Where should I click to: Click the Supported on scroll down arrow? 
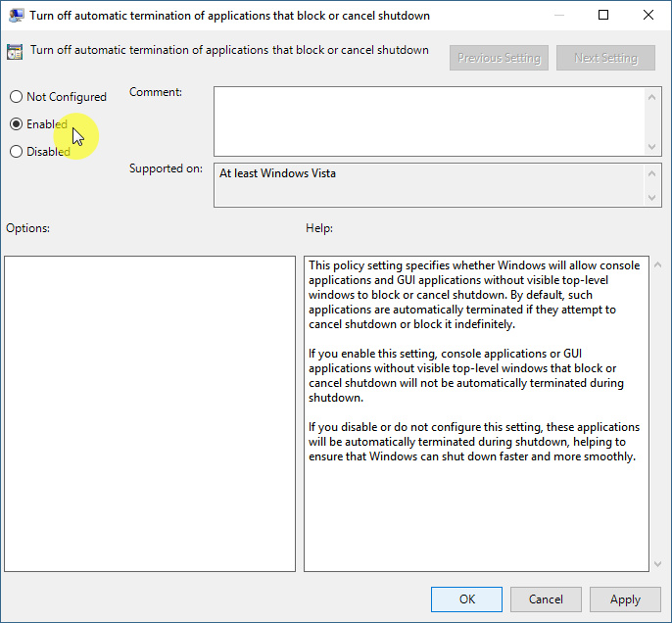(x=653, y=198)
